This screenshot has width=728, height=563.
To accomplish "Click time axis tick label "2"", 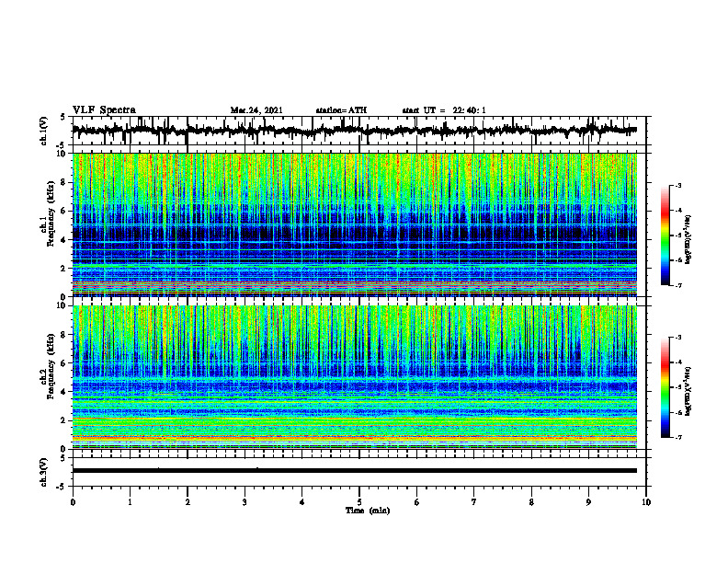I will (x=188, y=502).
